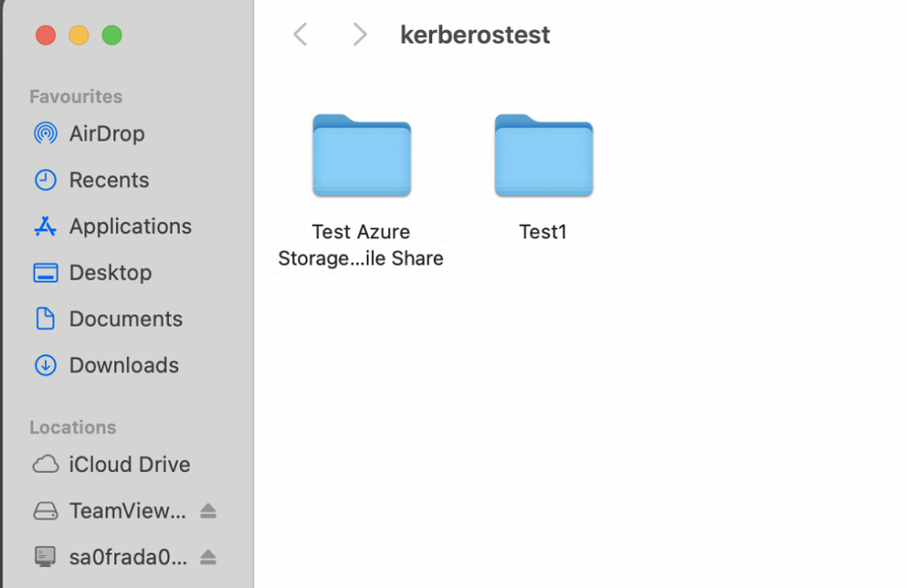
Task: Go to Desktop in the sidebar
Action: click(x=110, y=273)
